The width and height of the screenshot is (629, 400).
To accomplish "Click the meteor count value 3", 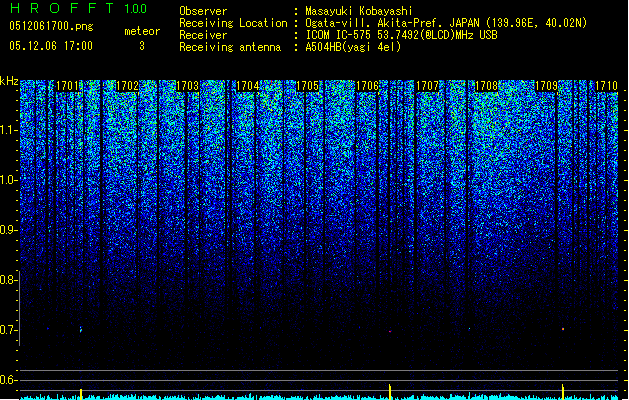I will pos(142,46).
